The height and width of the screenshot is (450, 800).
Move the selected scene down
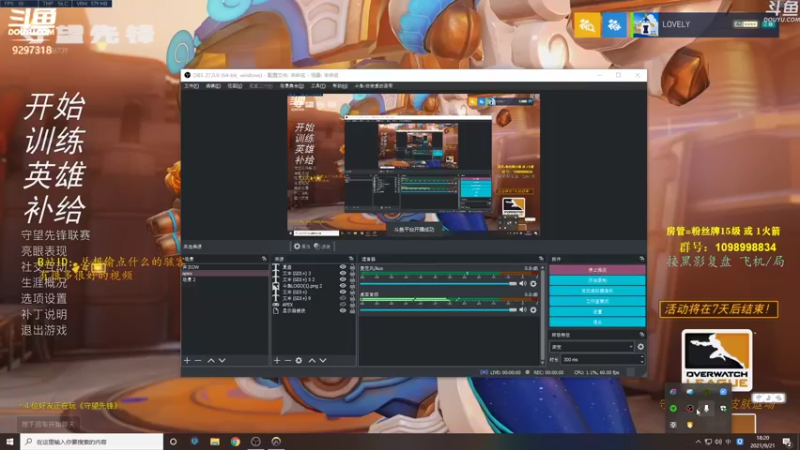(222, 361)
